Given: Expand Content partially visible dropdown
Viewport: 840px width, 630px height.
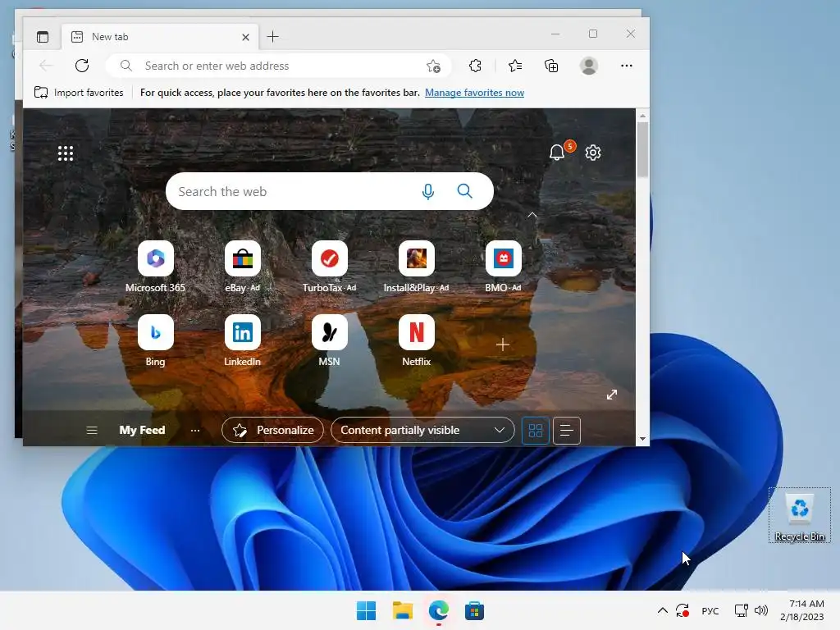Looking at the screenshot, I should pos(422,430).
